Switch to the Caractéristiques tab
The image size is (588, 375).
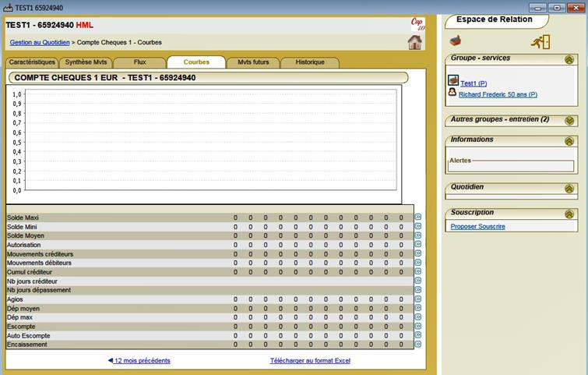[31, 62]
